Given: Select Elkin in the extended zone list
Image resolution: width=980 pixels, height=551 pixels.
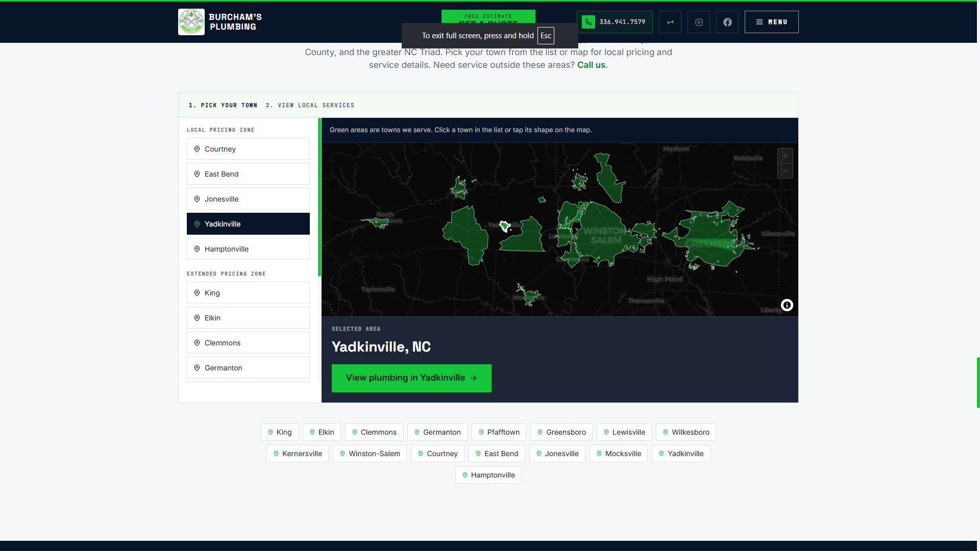Looking at the screenshot, I should pos(248,318).
